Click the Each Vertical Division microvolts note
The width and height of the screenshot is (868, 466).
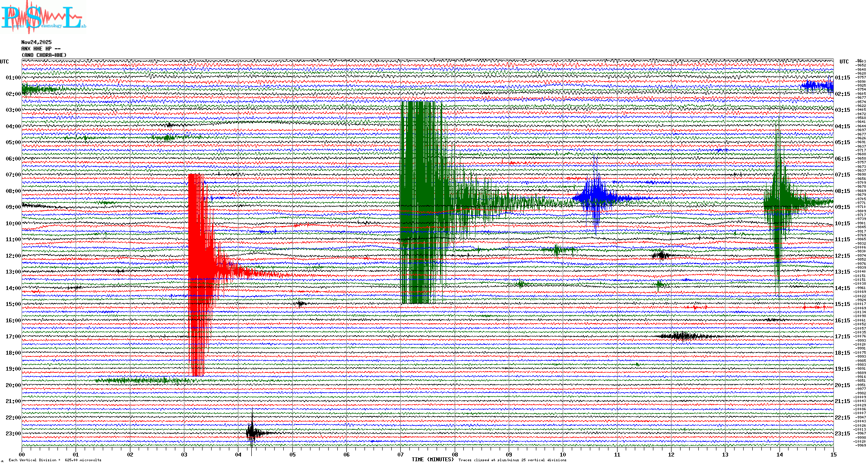tap(55, 460)
